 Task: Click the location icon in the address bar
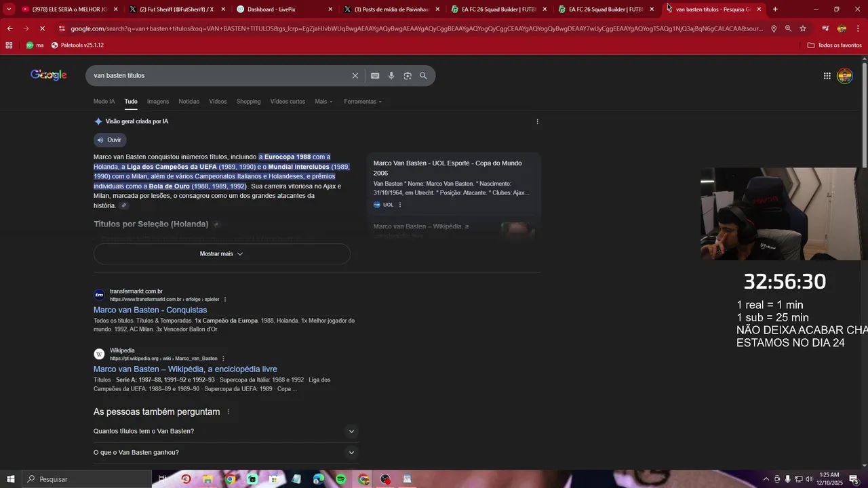coord(774,28)
